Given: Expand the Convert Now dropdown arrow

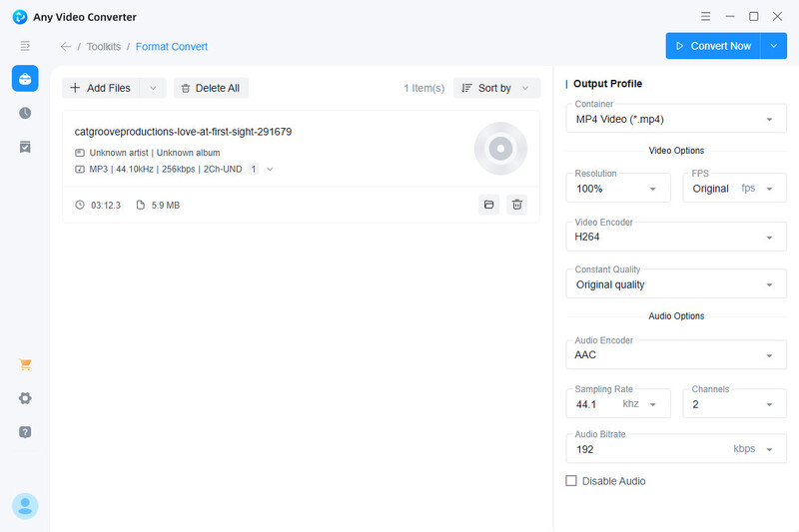Looking at the screenshot, I should click(x=773, y=46).
